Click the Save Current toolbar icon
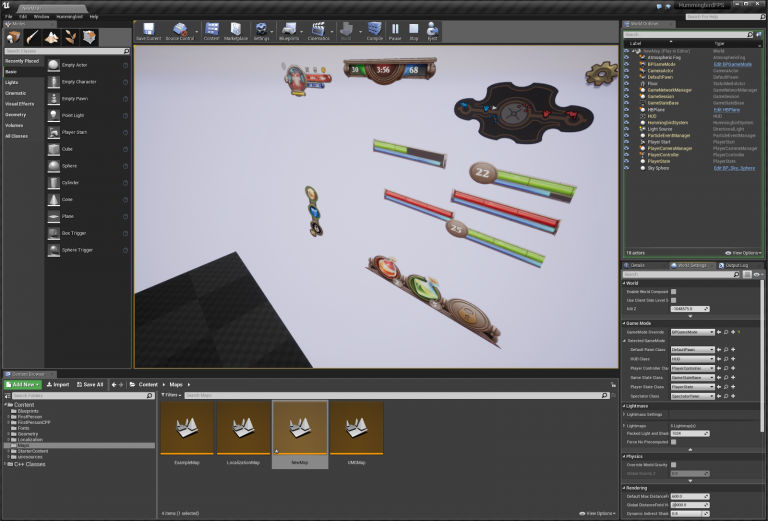 pos(147,31)
